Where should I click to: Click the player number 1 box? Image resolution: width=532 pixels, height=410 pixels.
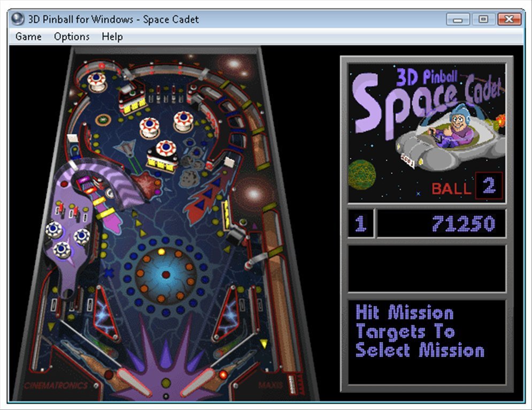(x=361, y=224)
